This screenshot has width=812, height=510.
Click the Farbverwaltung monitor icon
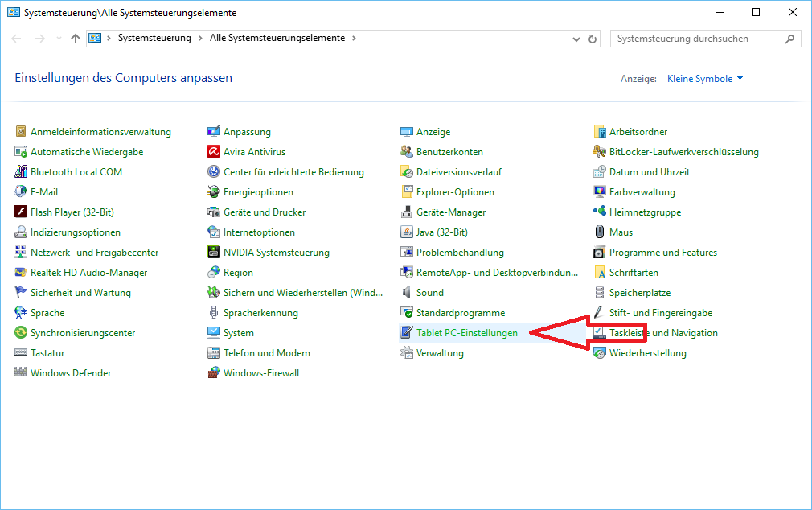[600, 191]
